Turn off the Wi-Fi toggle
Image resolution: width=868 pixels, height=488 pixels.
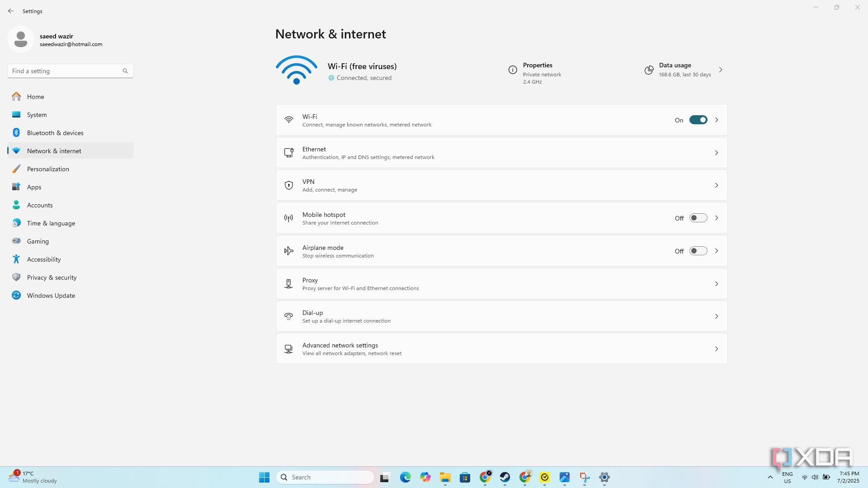click(x=698, y=120)
